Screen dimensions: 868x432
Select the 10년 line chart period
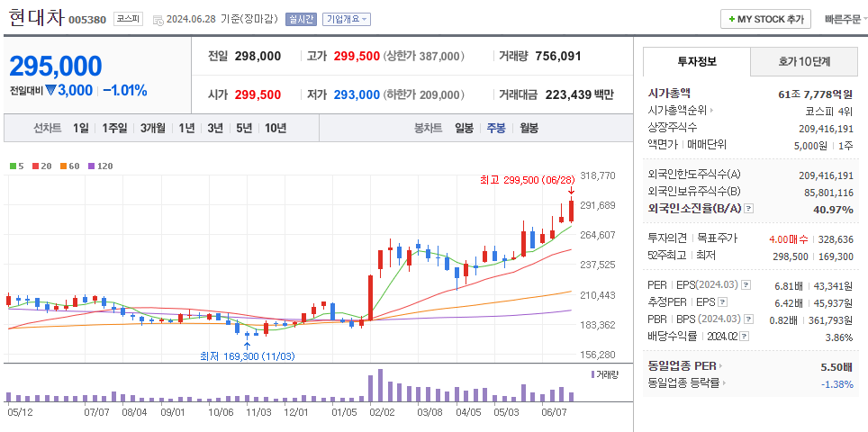click(276, 129)
